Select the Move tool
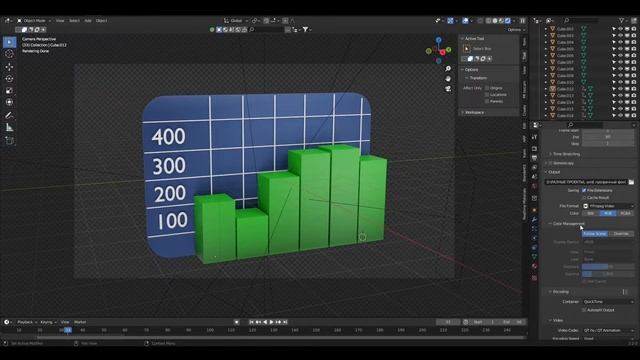The image size is (640, 360). pos(9,67)
